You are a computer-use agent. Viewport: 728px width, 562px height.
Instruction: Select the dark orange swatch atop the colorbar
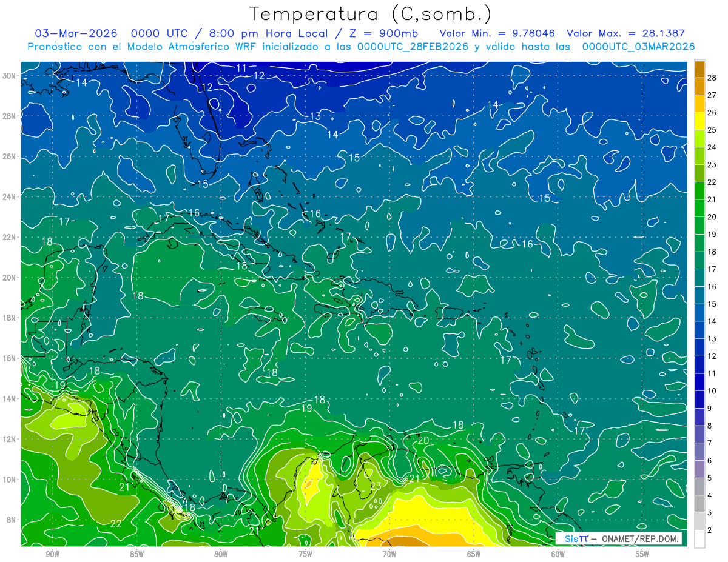tap(699, 69)
